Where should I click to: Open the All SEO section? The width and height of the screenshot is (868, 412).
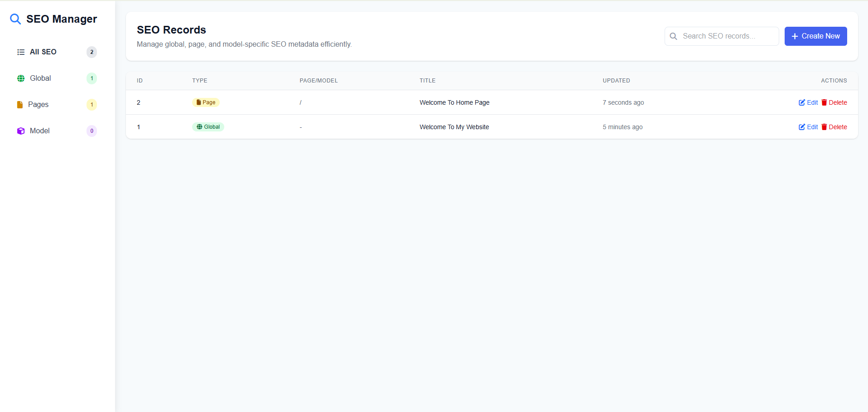click(43, 52)
